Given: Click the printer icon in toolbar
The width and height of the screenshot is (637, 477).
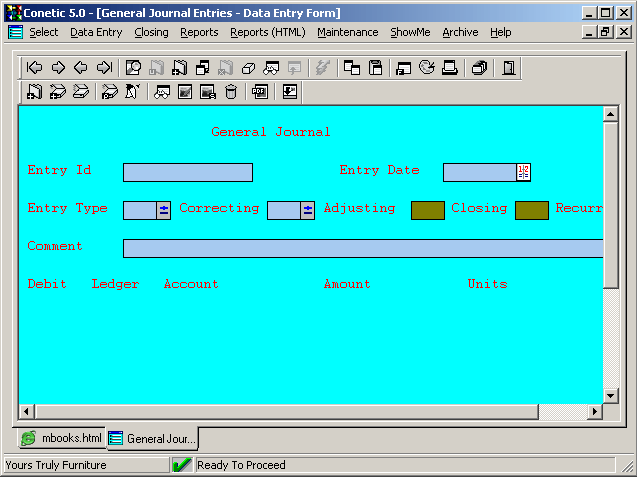Looking at the screenshot, I should 450,68.
